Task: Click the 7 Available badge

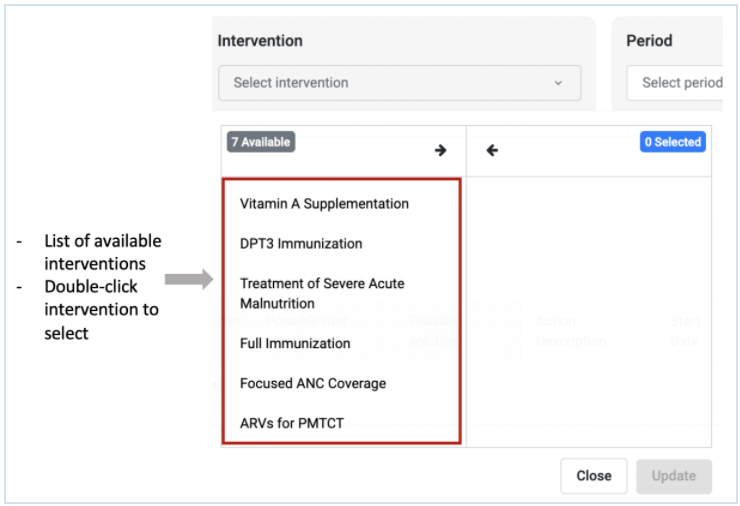Action: click(x=261, y=142)
